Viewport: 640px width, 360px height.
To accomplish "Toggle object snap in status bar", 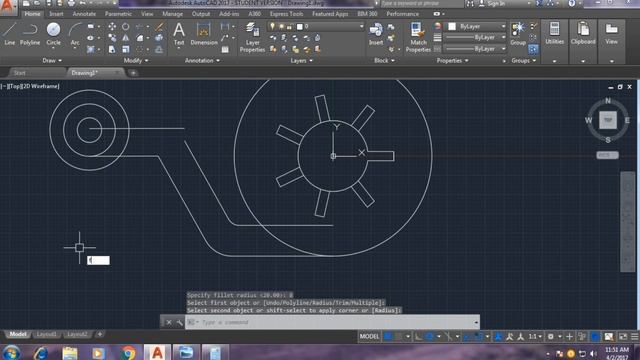I will point(479,337).
